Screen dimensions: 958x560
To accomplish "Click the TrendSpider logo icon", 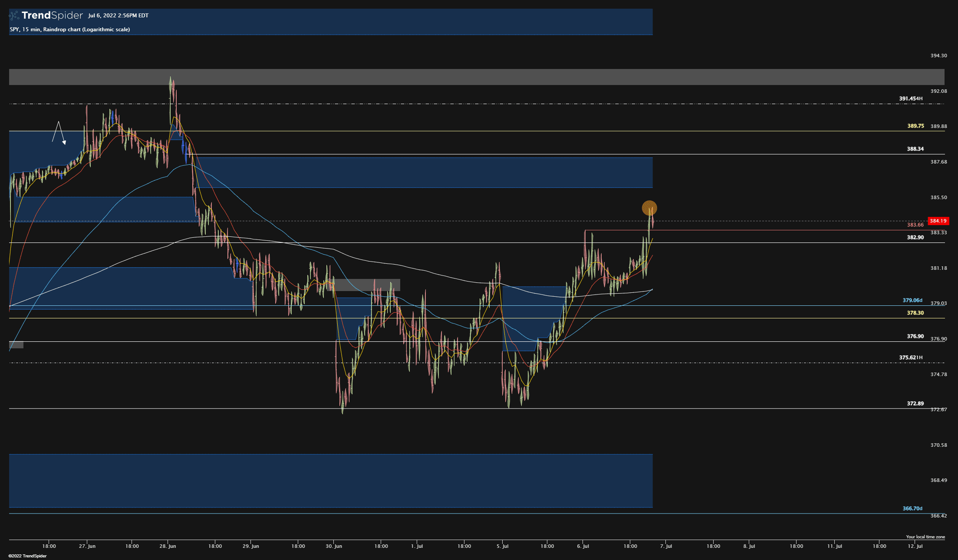I will (14, 15).
